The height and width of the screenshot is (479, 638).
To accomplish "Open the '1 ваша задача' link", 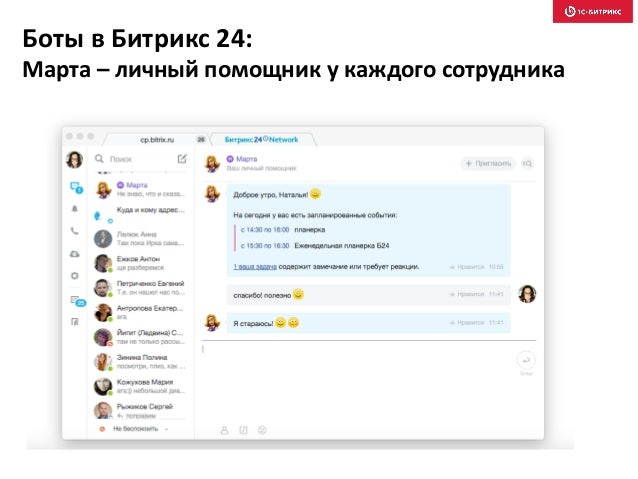I will tap(255, 267).
